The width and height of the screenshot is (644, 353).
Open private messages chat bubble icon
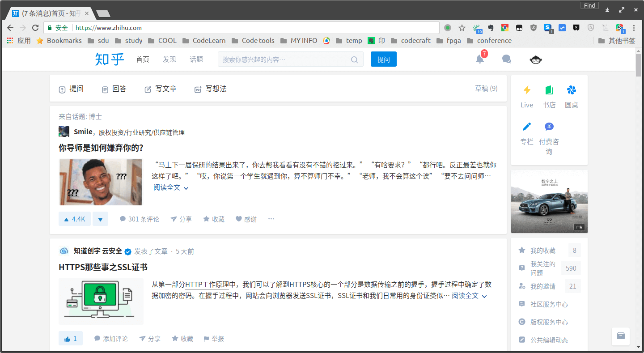click(x=506, y=59)
